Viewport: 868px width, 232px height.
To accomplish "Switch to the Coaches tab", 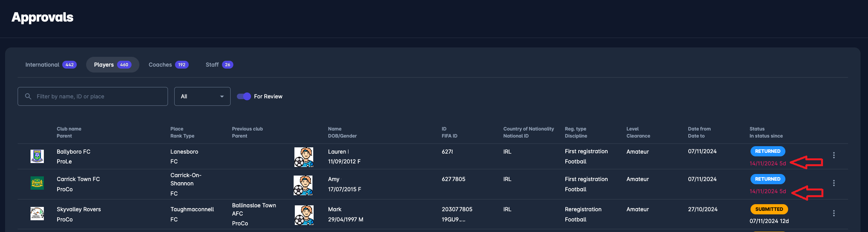I will (168, 65).
